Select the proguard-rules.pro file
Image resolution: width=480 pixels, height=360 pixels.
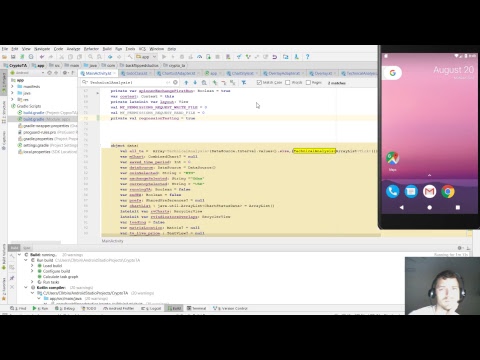pos(48,132)
